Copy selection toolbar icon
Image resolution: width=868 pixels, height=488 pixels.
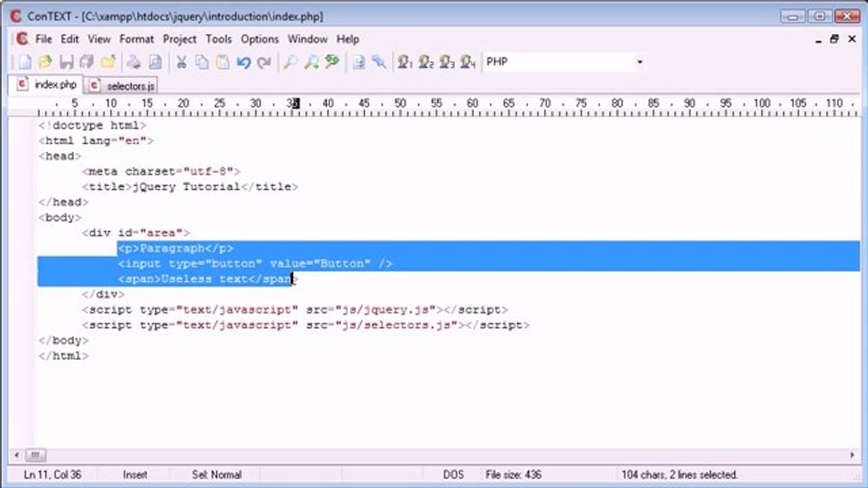coord(202,62)
